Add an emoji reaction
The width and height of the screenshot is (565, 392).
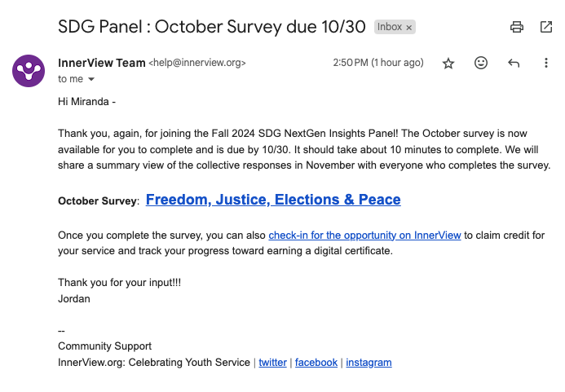click(x=481, y=64)
